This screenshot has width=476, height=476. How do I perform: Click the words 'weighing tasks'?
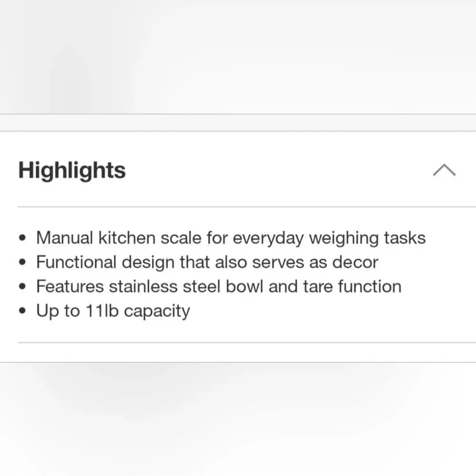367,238
